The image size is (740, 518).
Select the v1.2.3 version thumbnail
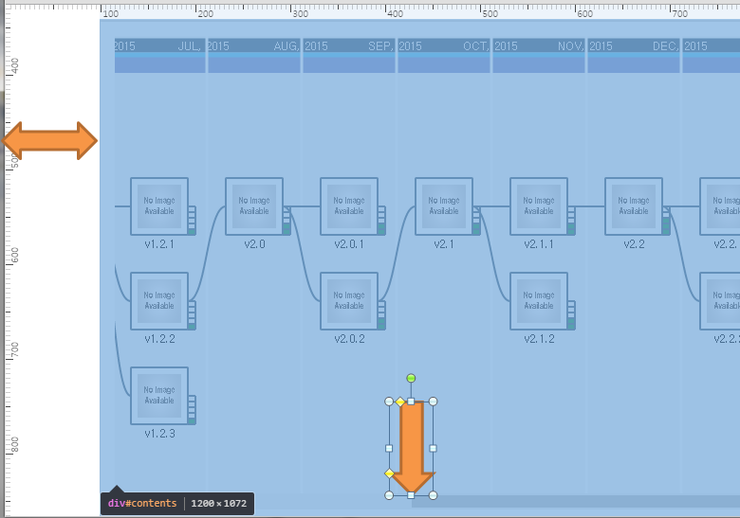click(x=159, y=395)
